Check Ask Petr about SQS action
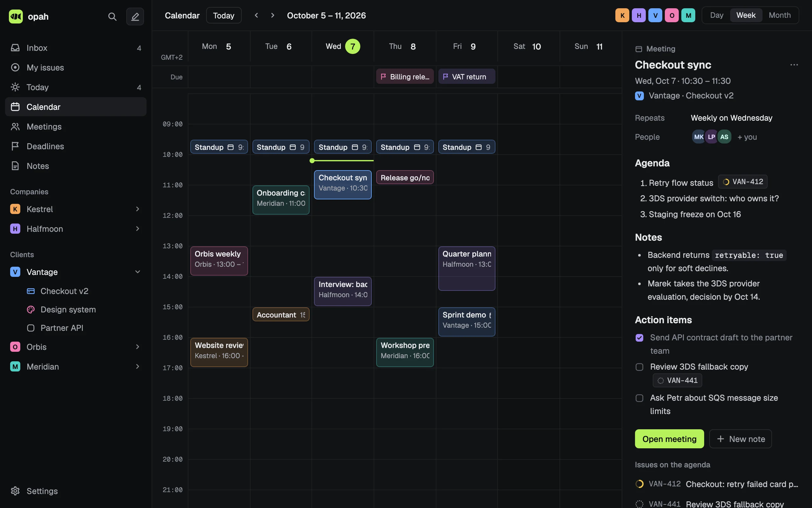 (639, 398)
